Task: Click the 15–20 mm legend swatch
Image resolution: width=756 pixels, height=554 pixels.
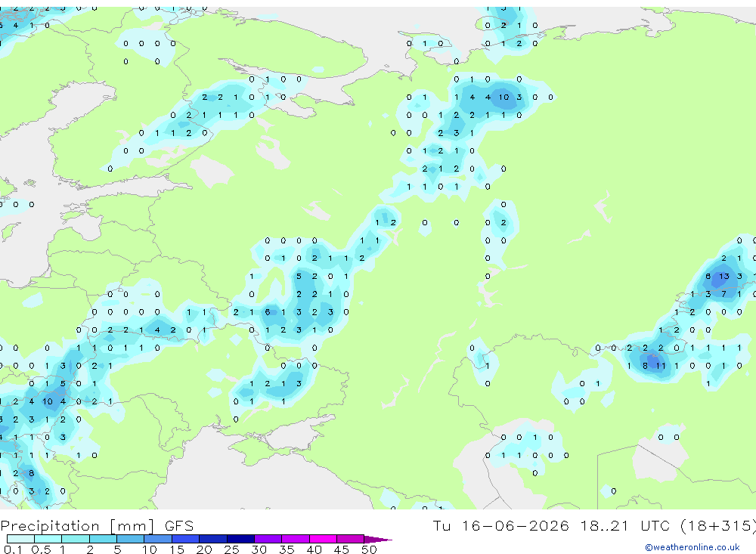Action: coord(186,539)
